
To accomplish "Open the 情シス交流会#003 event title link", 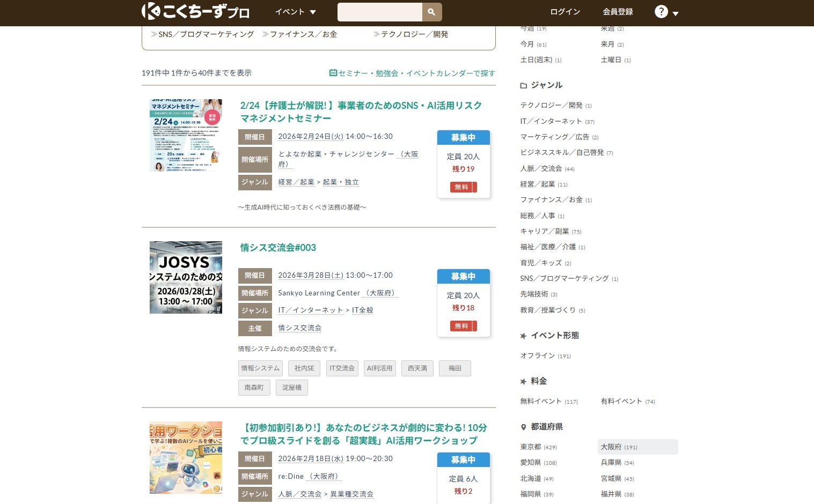I will (278, 248).
